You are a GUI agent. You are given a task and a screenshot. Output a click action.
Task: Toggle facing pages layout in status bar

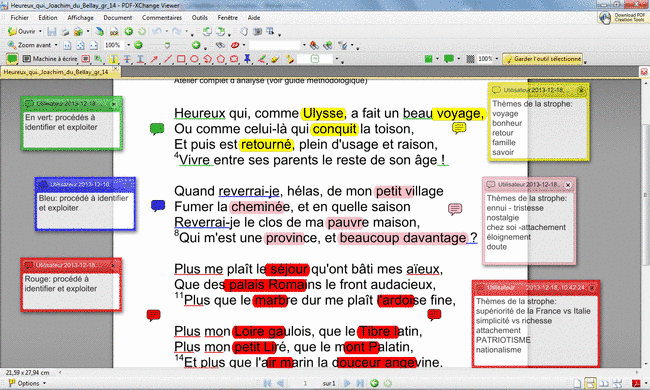point(604,383)
